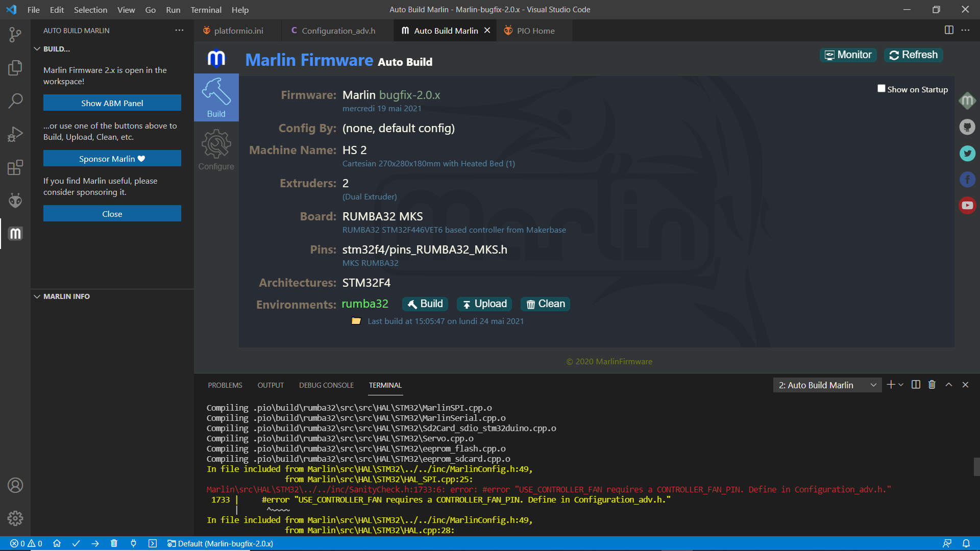Click the Twitter social icon
The width and height of the screenshot is (980, 551).
[x=967, y=153]
